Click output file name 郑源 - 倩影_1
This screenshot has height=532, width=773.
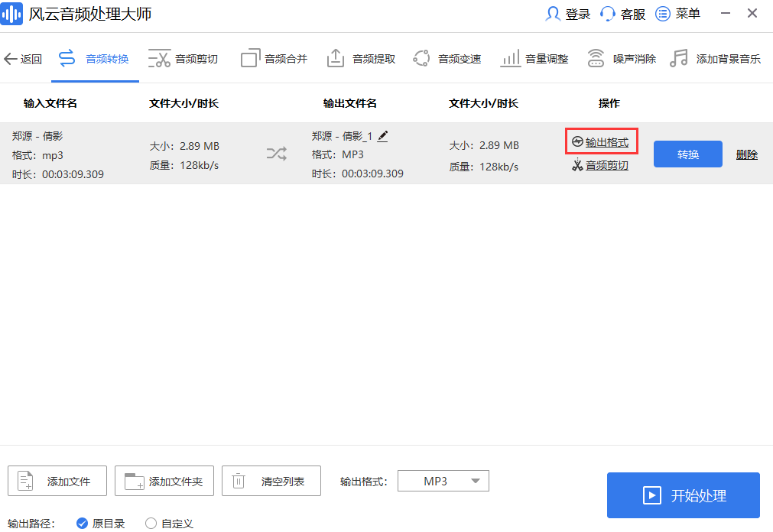(x=342, y=136)
